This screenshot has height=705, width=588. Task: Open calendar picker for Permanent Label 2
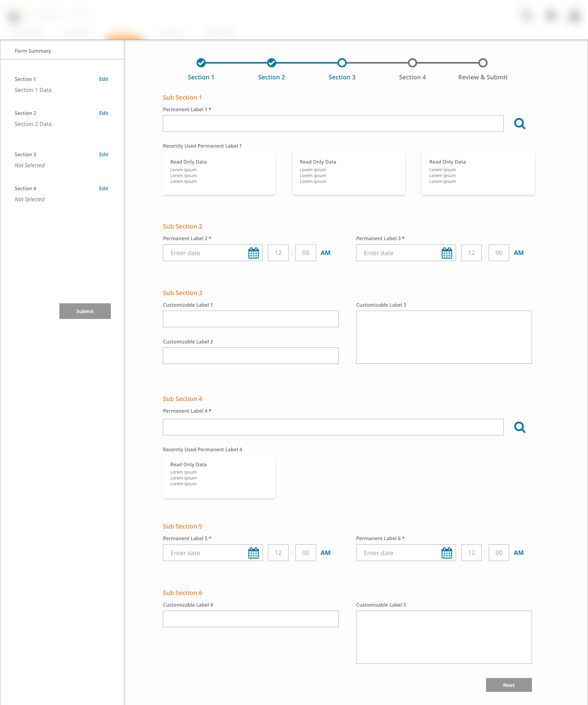point(253,253)
